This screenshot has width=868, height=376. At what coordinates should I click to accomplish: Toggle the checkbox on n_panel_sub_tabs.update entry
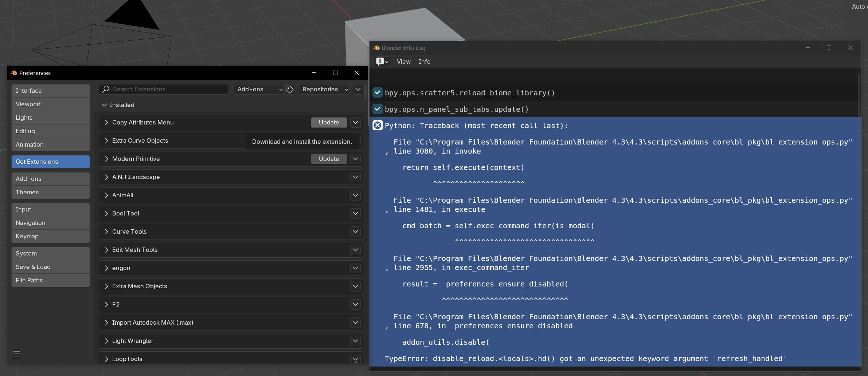(377, 109)
